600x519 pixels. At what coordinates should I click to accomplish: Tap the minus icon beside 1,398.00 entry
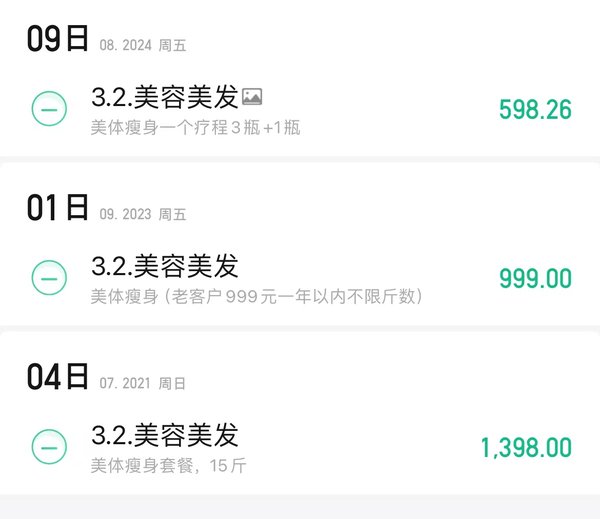[x=49, y=447]
